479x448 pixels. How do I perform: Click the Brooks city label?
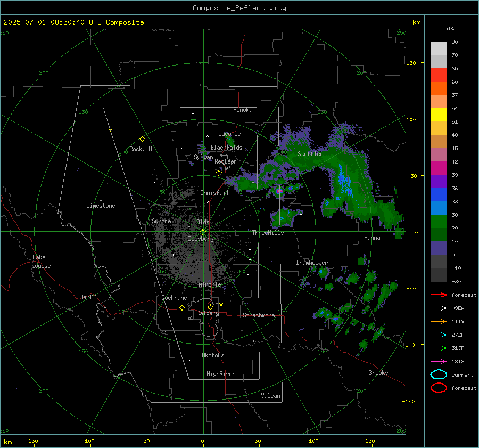378,373
